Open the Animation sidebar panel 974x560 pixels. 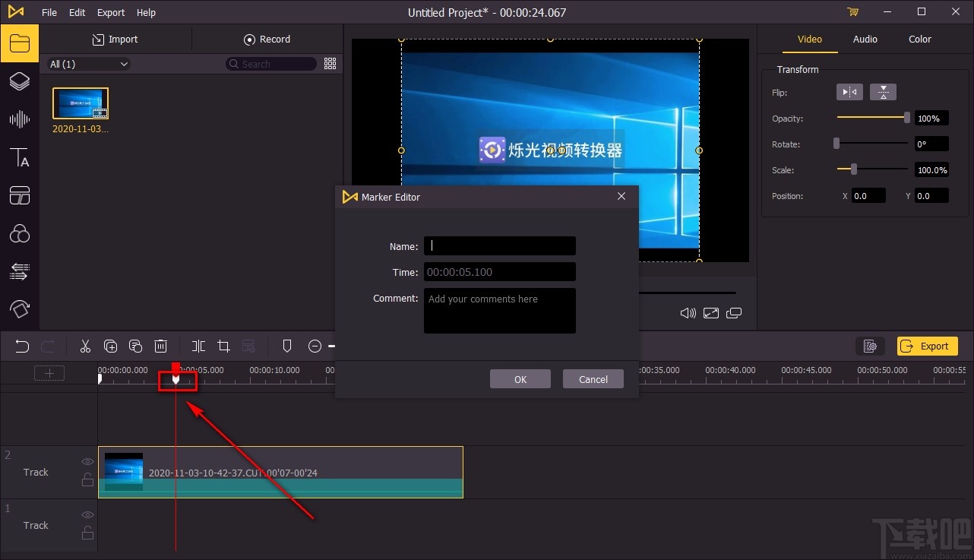pyautogui.click(x=20, y=308)
